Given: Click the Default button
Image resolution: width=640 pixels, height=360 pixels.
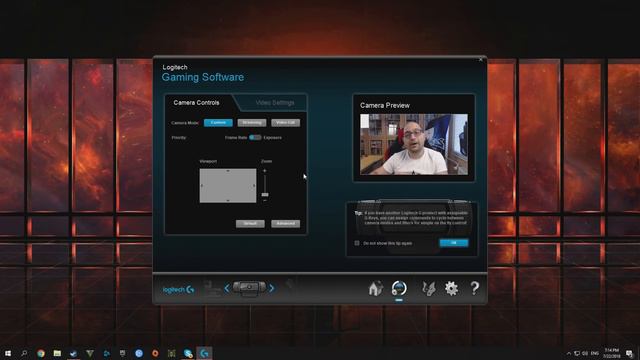Looking at the screenshot, I should (250, 224).
